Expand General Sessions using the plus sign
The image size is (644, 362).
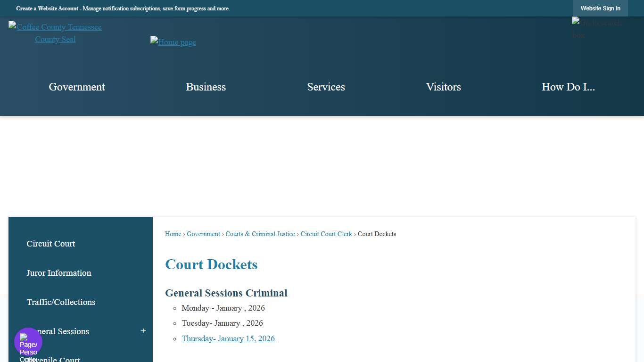[143, 331]
